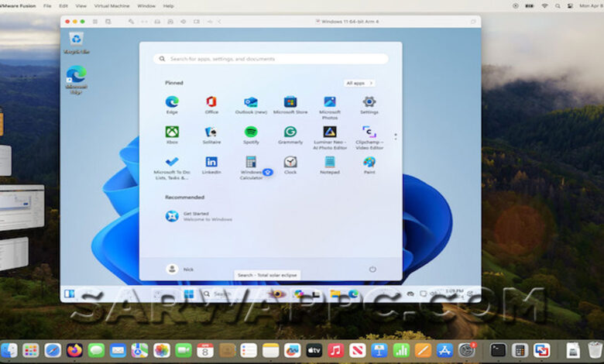Open Settings gear in Start menu

[369, 105]
